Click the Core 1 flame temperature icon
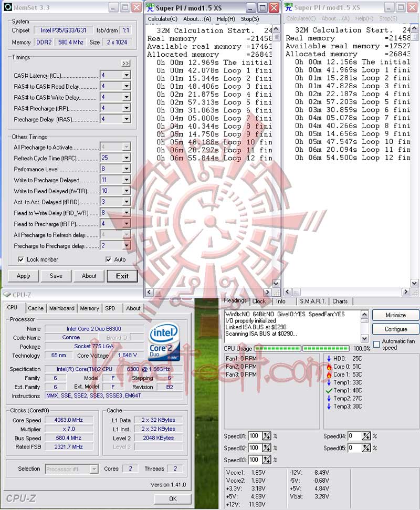 (x=329, y=374)
